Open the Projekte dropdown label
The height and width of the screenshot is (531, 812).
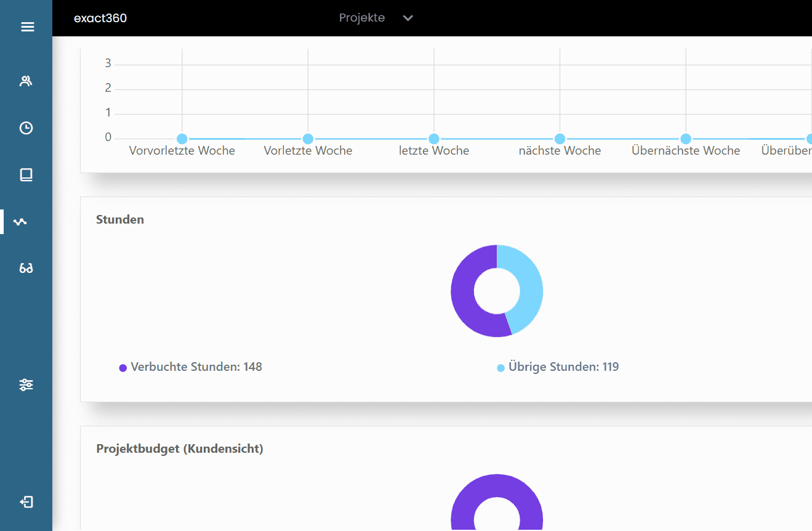point(362,18)
